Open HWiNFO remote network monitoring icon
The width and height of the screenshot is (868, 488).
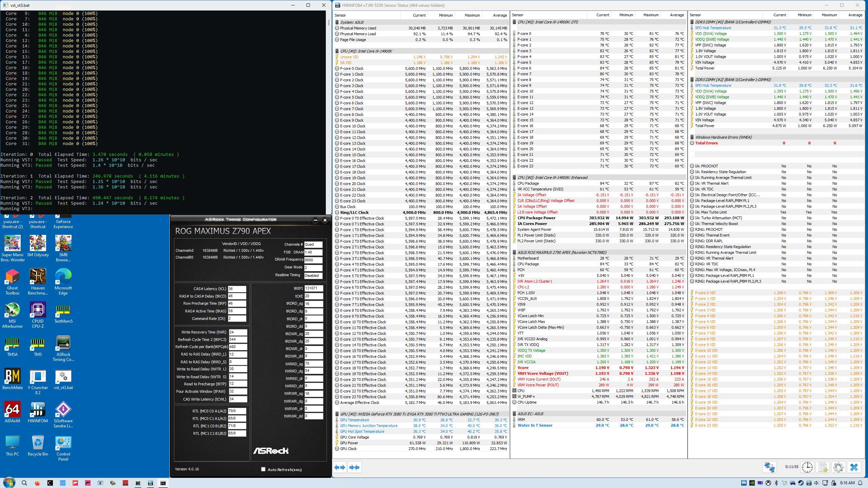(x=769, y=467)
